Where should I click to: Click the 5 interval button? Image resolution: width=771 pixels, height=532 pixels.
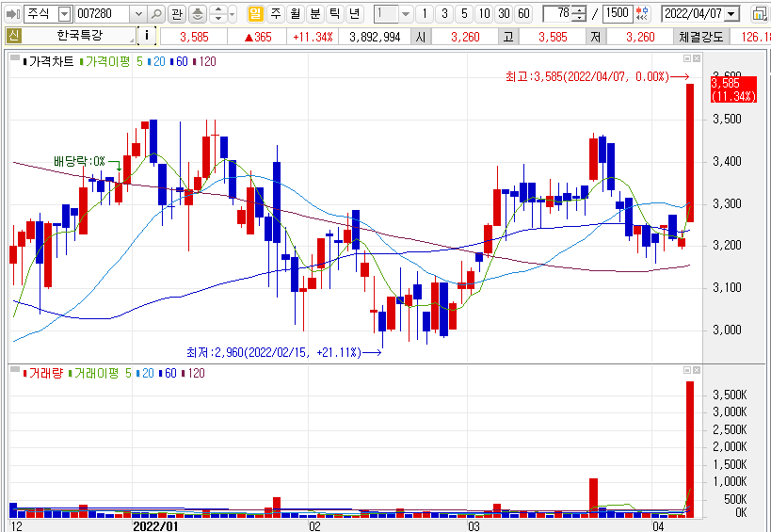[464, 14]
